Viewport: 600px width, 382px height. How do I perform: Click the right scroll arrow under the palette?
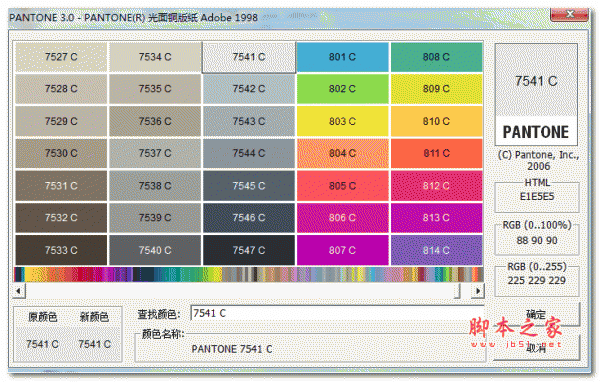(x=478, y=291)
